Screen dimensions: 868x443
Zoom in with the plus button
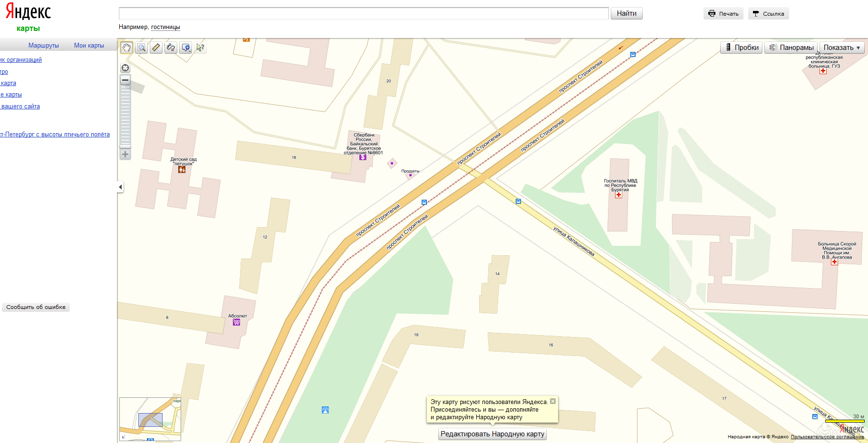point(125,154)
